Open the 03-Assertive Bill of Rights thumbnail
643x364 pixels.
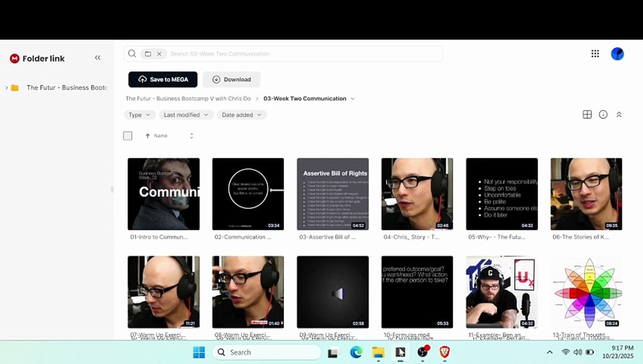point(333,194)
